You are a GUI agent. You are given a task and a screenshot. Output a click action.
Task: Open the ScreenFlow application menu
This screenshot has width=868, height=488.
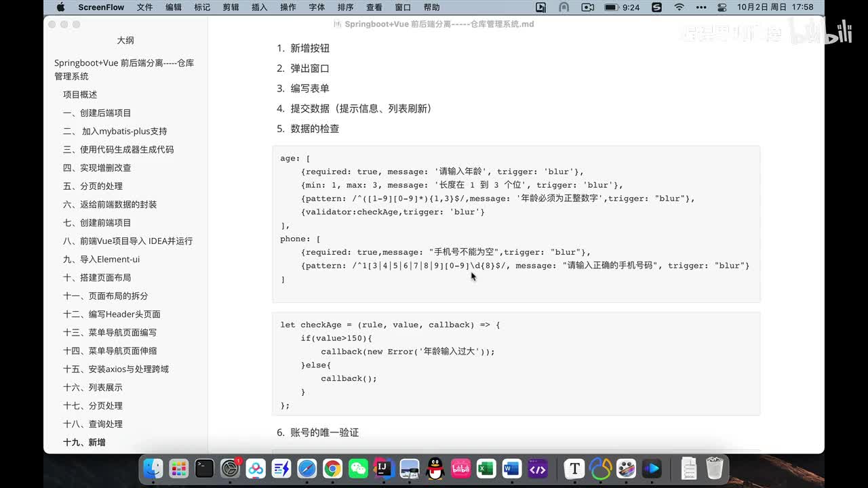coord(100,7)
